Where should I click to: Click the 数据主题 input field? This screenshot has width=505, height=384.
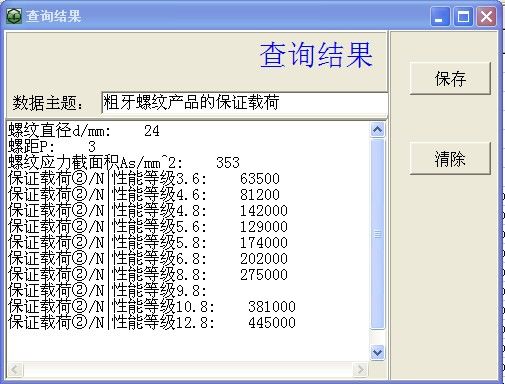[244, 102]
